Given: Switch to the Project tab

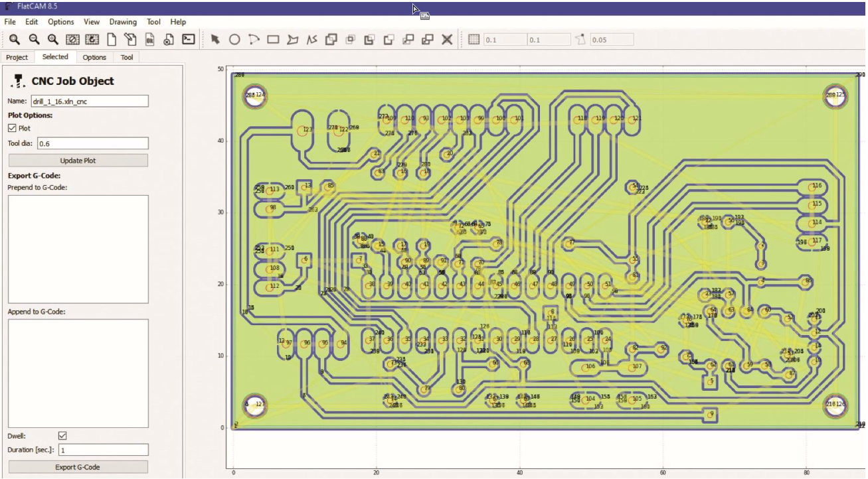Looking at the screenshot, I should [17, 57].
